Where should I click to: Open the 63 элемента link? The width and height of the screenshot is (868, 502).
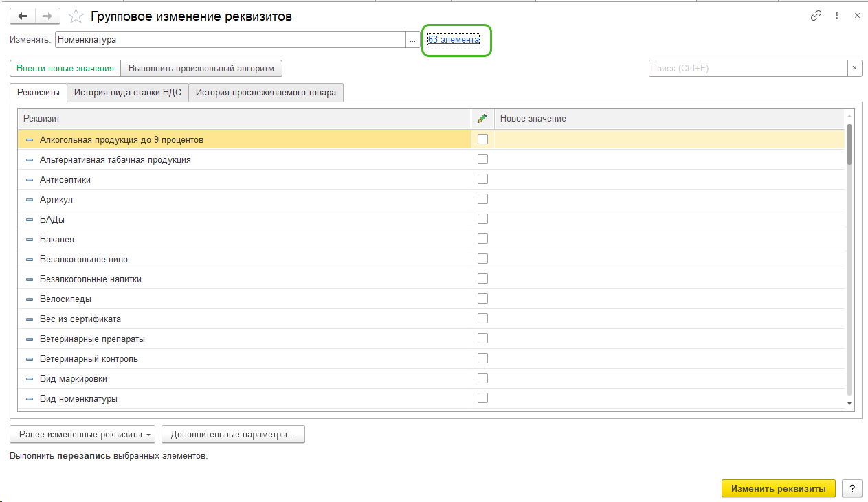click(x=454, y=40)
